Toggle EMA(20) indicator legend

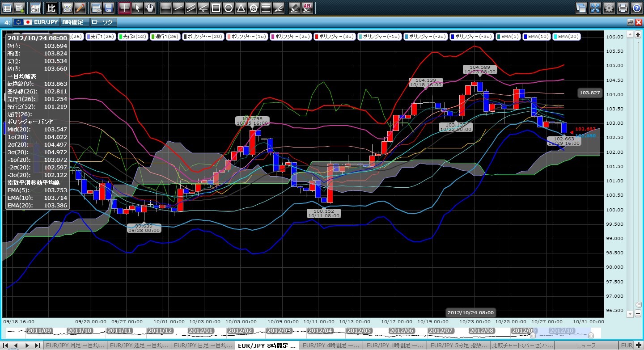pyautogui.click(x=567, y=37)
